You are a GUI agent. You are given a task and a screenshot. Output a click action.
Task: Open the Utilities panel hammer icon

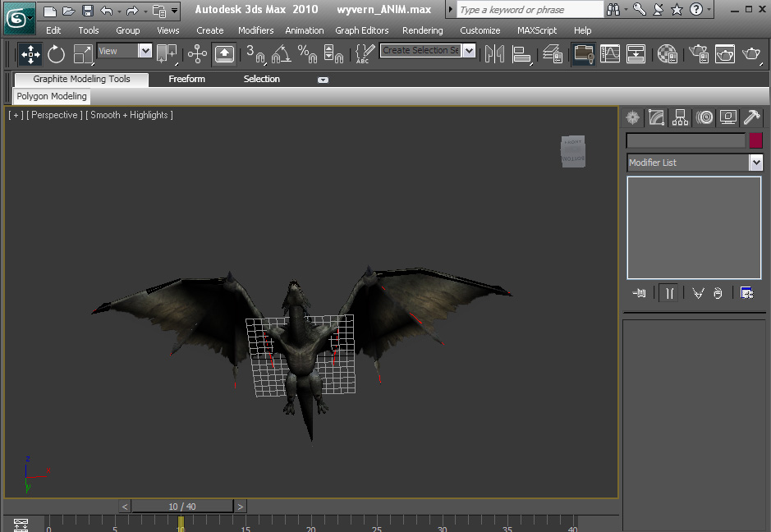[751, 117]
